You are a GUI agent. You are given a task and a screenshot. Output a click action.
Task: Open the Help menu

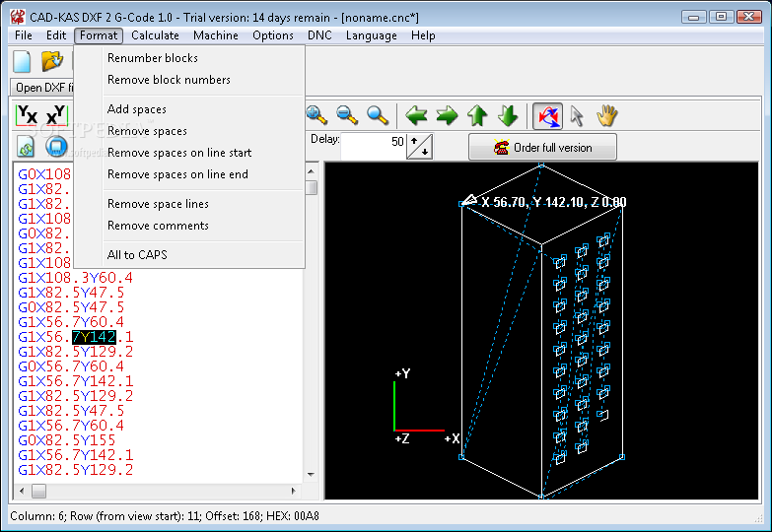423,35
